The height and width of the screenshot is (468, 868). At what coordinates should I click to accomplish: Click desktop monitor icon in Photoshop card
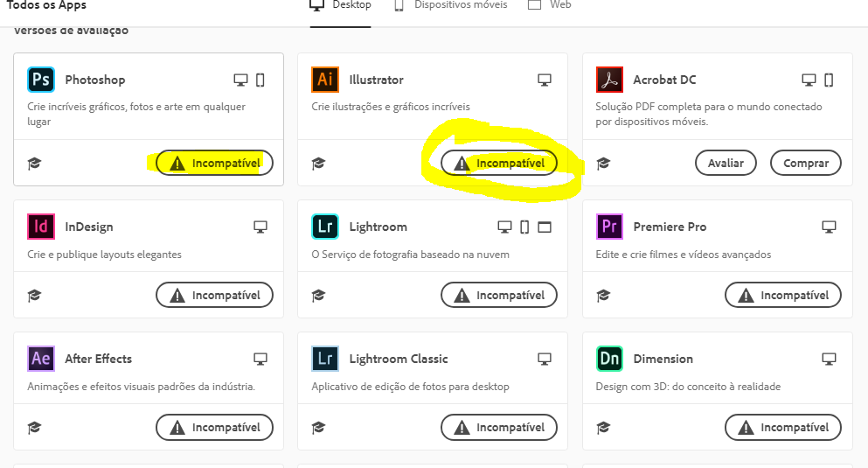pos(240,80)
